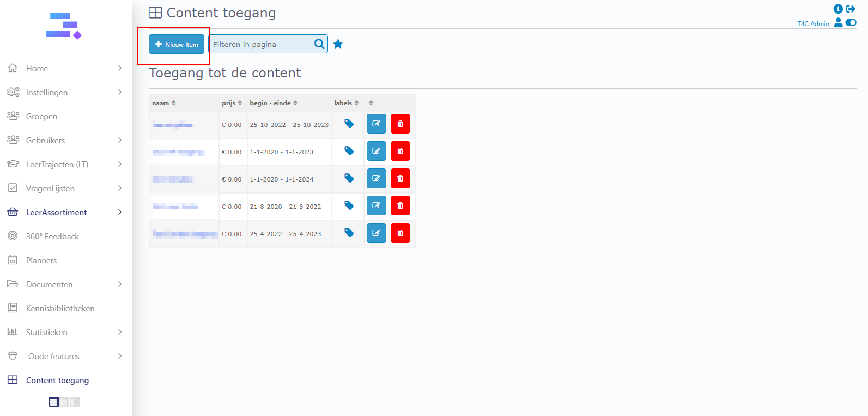Click the favorite star icon
Image resolution: width=868 pixels, height=416 pixels.
338,44
